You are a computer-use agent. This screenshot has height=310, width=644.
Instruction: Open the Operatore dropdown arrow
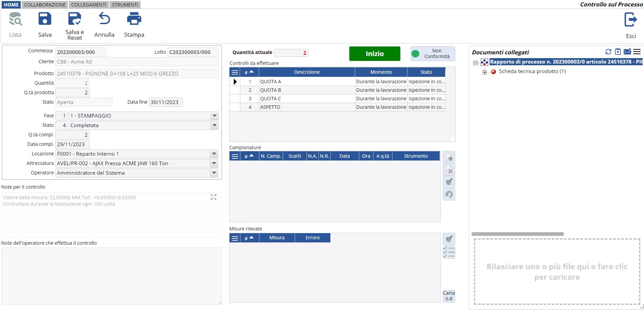214,173
